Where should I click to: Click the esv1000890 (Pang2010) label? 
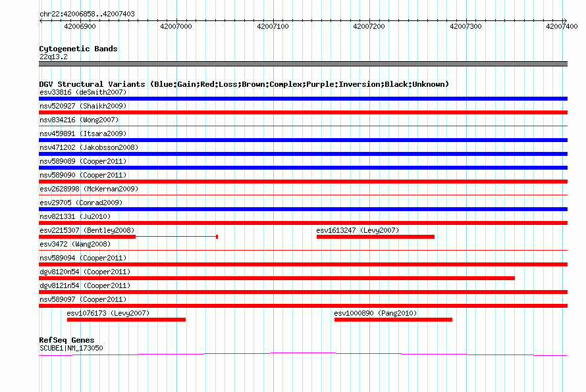375,313
